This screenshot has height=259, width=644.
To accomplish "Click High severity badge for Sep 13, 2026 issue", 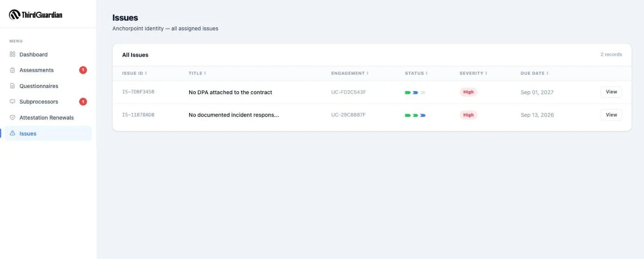I will (468, 115).
